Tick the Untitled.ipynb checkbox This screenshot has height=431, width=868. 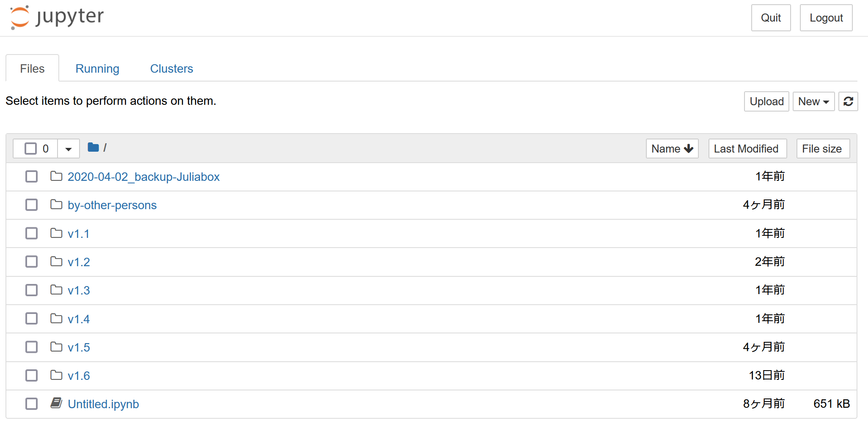coord(31,404)
